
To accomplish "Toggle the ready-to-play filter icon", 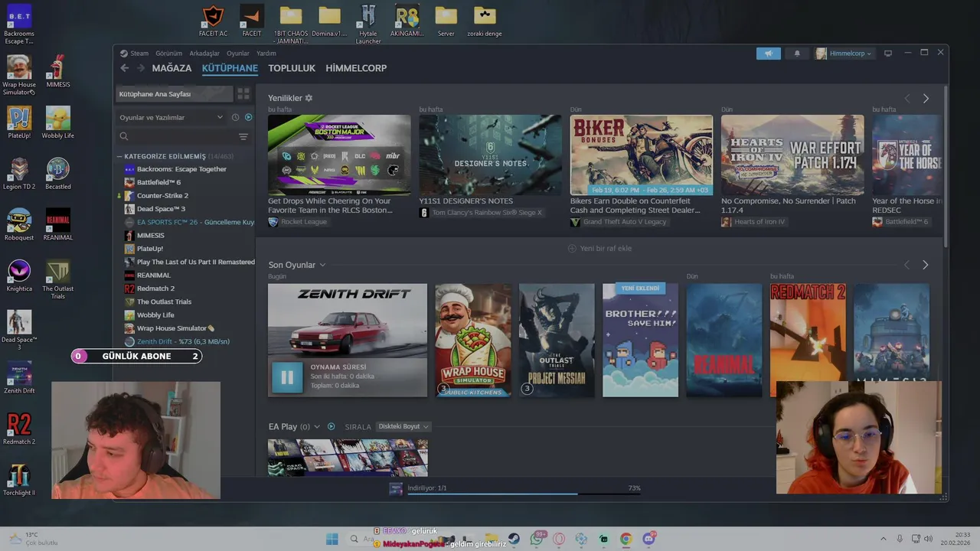I will point(248,117).
